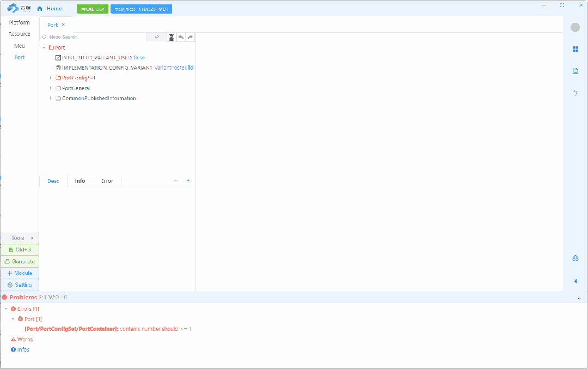Click the fullscreen icon in title bar
Image resolution: width=588 pixels, height=369 pixels.
click(x=562, y=5)
